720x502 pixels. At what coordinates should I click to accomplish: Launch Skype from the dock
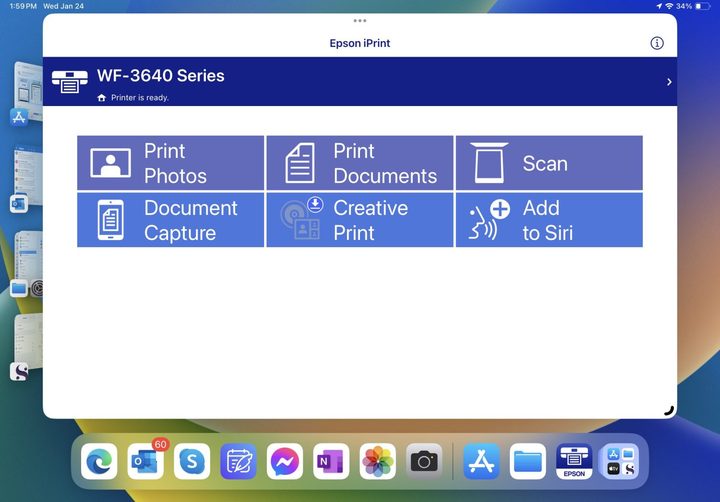pyautogui.click(x=192, y=461)
